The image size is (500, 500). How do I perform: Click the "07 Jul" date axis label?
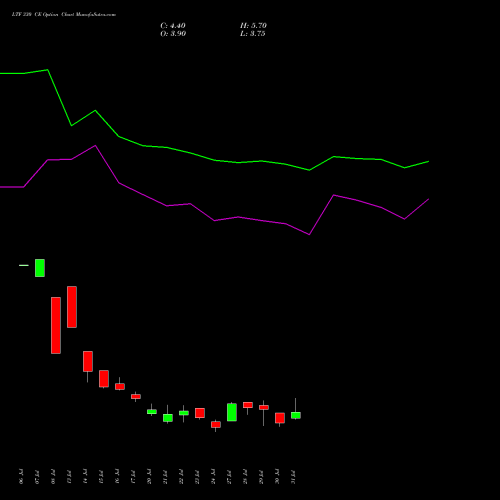pyautogui.click(x=37, y=477)
